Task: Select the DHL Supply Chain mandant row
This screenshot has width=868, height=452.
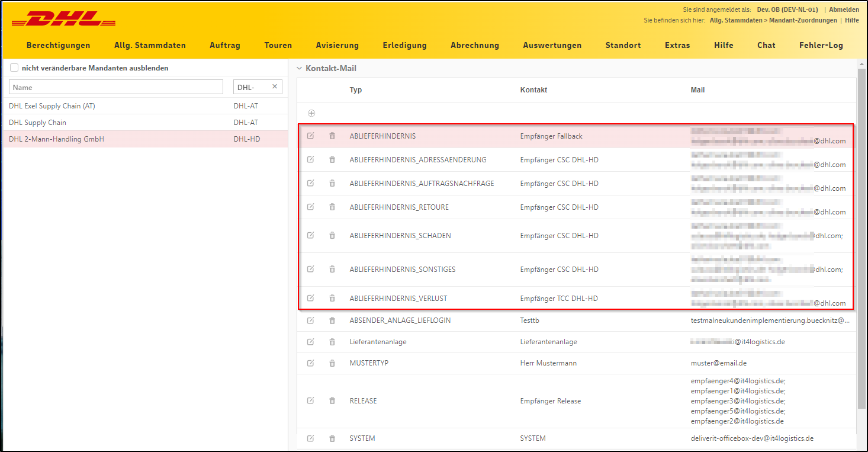Action: [145, 123]
